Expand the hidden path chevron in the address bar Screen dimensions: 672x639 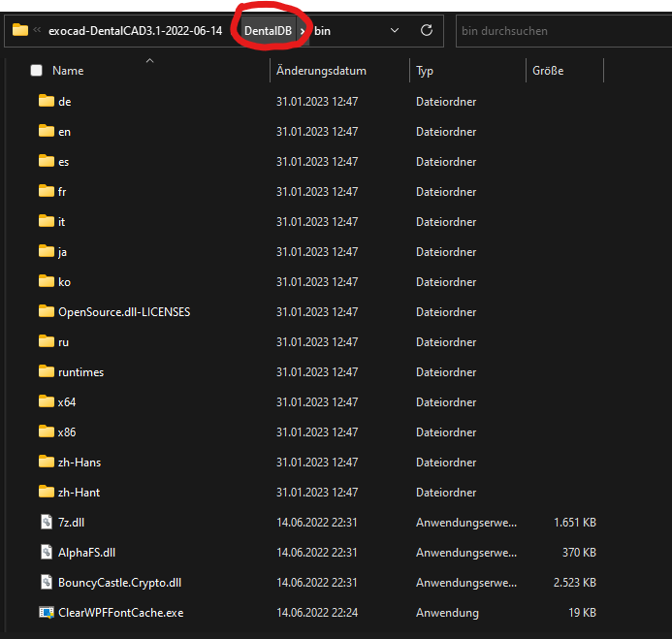tap(37, 30)
